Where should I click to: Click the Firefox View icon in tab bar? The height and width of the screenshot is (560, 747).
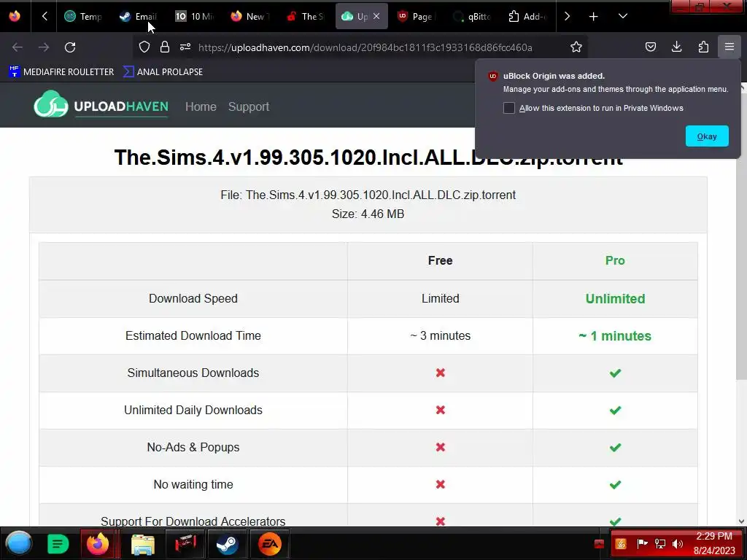(x=15, y=16)
